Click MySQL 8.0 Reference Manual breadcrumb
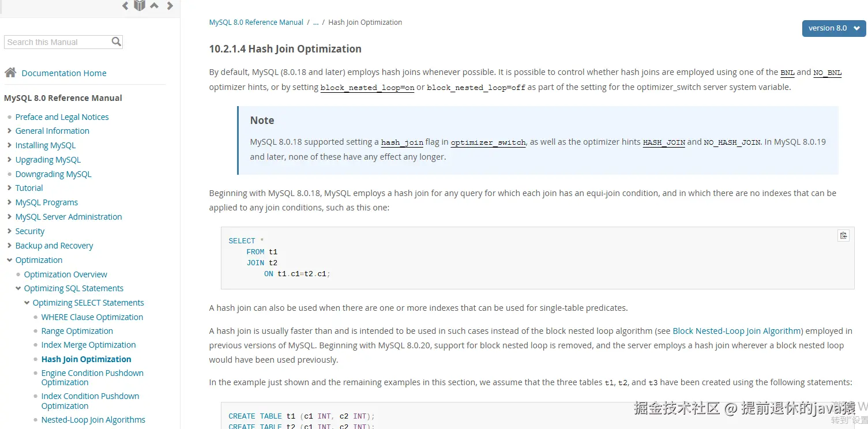 [x=256, y=22]
